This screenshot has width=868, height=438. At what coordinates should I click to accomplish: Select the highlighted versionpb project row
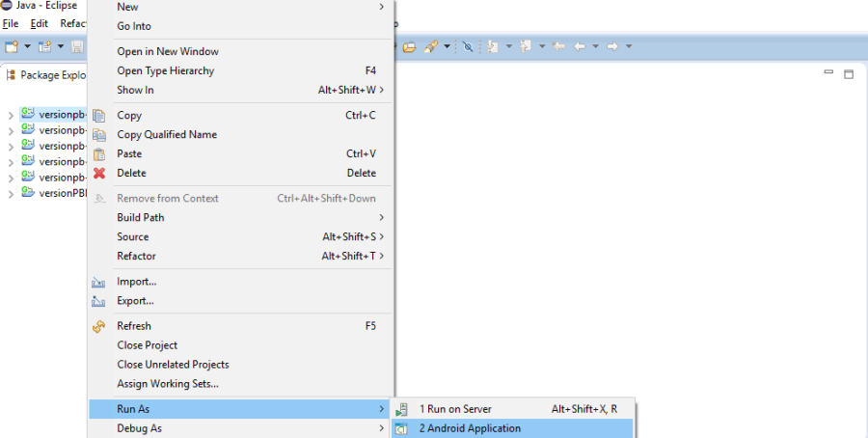(54, 115)
